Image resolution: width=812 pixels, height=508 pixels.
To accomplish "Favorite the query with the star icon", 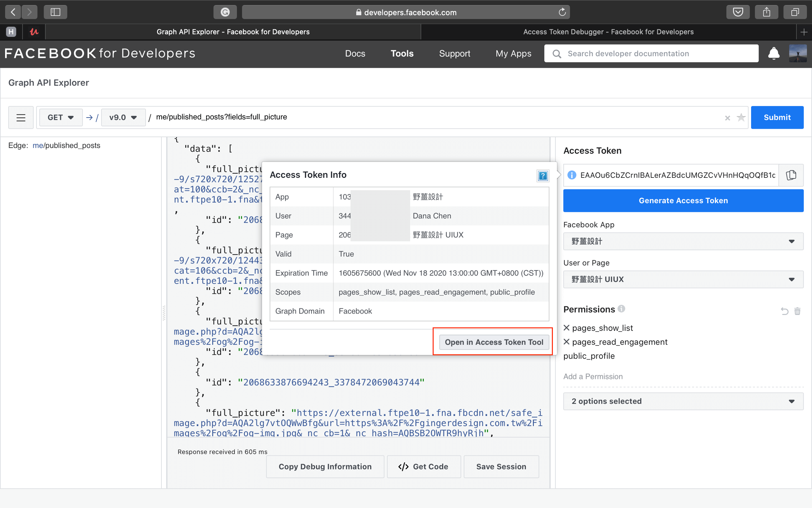I will coord(741,118).
